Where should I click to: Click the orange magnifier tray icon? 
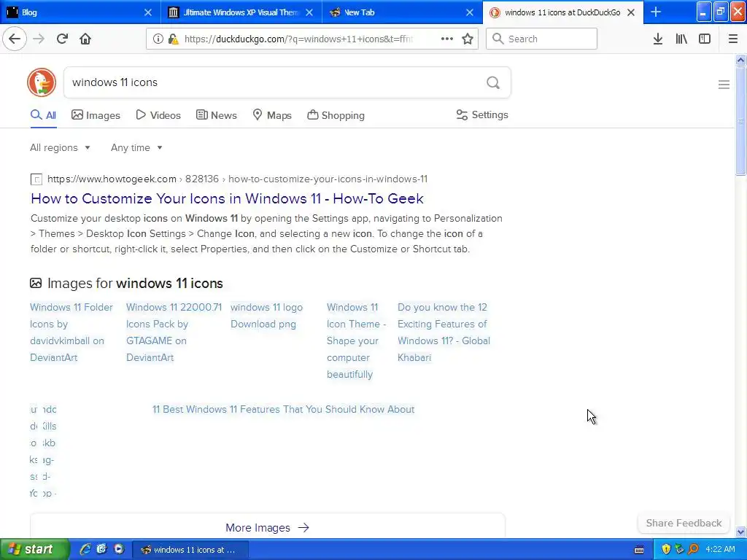pos(694,549)
